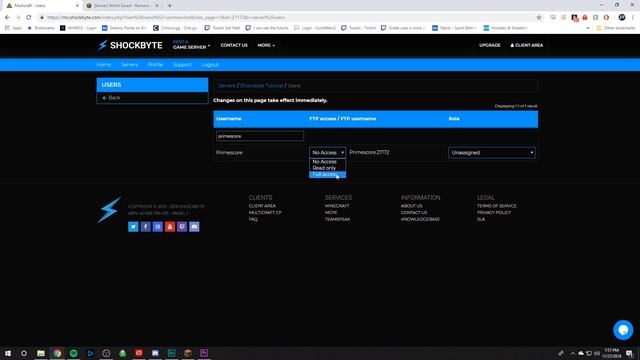Image resolution: width=640 pixels, height=360 pixels.
Task: Expand the More menu in header
Action: [x=266, y=45]
